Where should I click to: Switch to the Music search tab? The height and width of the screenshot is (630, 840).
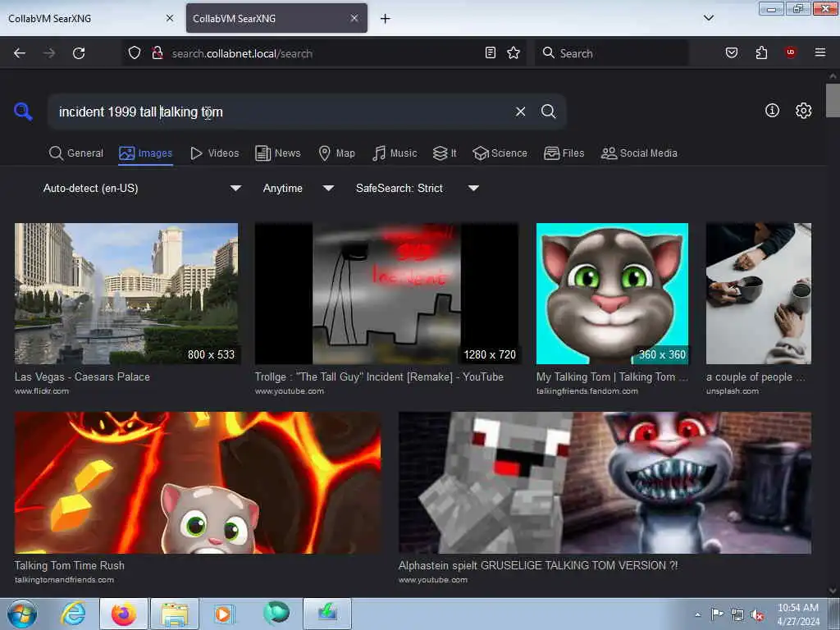point(395,153)
